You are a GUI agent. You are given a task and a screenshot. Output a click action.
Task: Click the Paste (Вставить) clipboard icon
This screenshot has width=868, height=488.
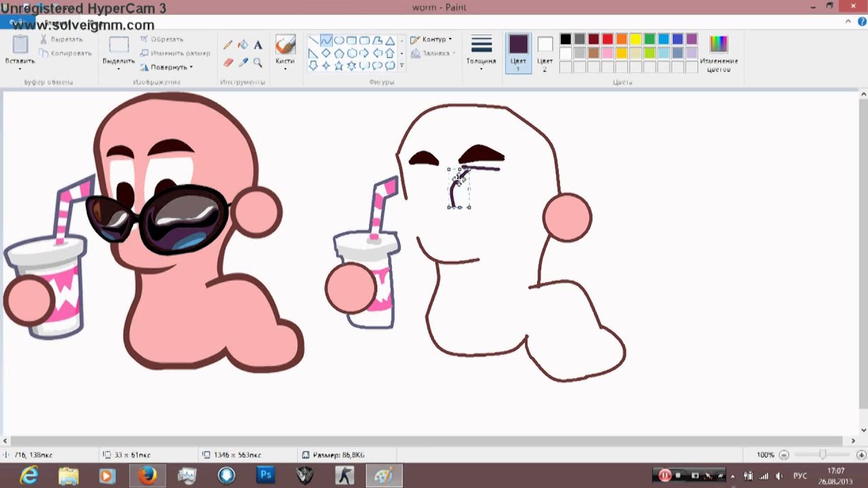[x=20, y=44]
